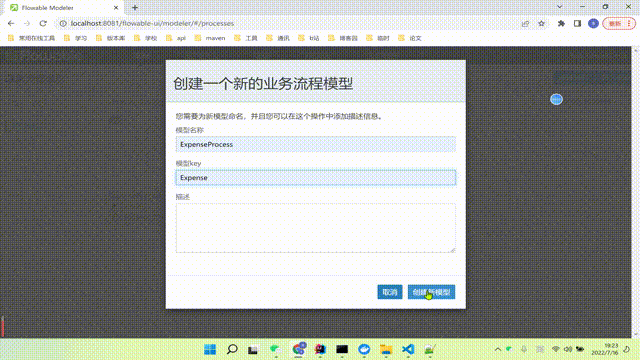Go back with the browser back arrow
Screen dimensions: 640x360
click(x=11, y=23)
